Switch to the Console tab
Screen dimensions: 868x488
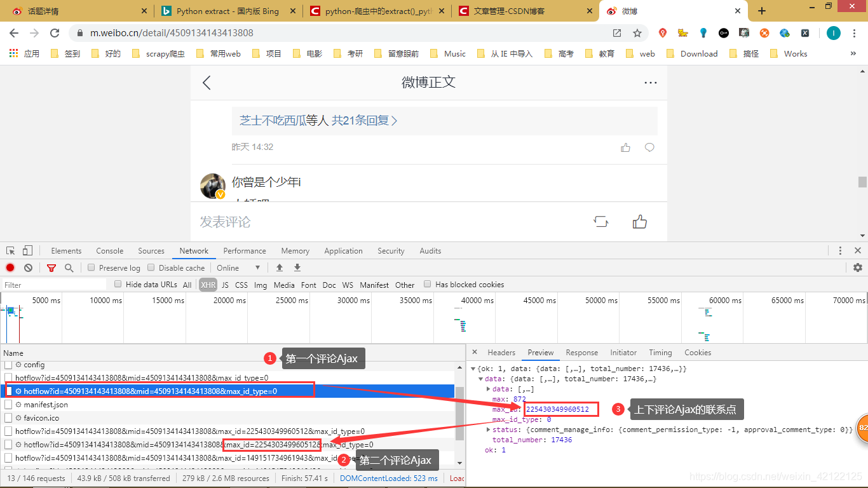pyautogui.click(x=109, y=250)
